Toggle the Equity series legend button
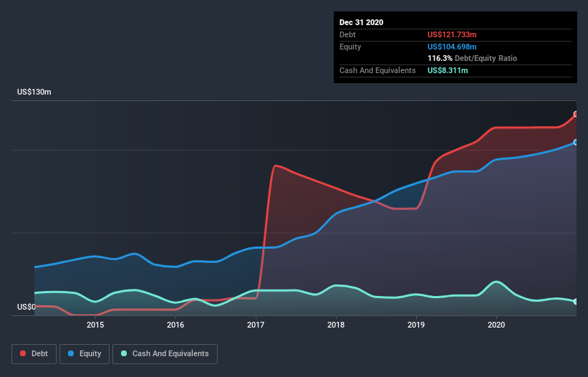The width and height of the screenshot is (588, 377). tap(85, 354)
